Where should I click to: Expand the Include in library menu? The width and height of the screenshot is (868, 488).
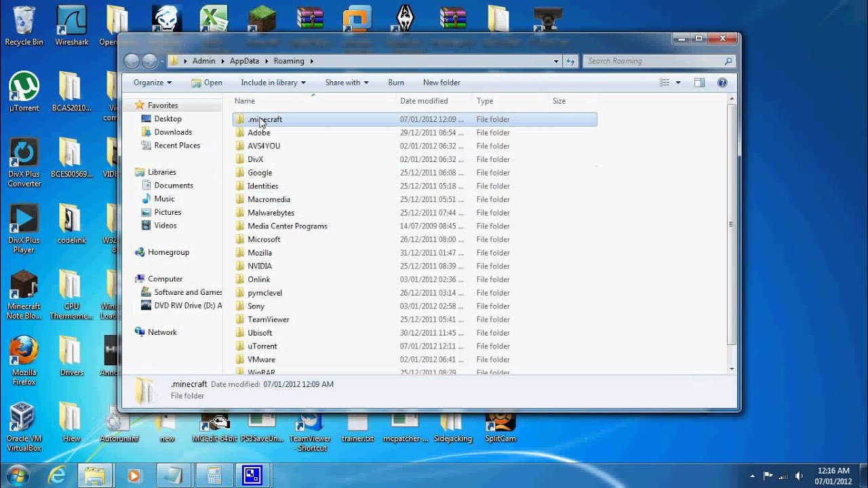273,83
